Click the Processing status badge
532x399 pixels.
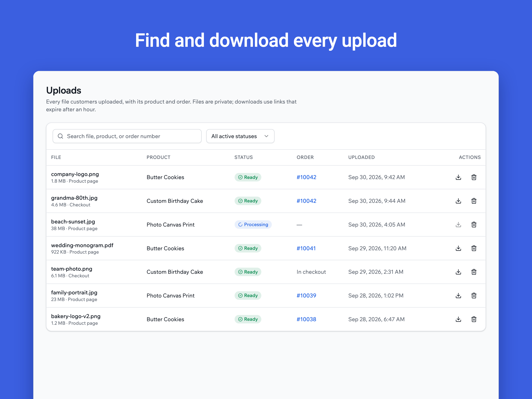[253, 225]
